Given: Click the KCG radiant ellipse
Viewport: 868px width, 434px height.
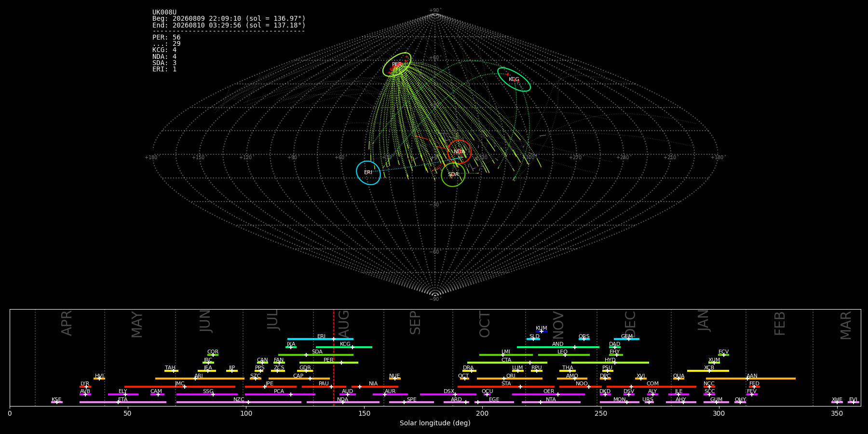Looking at the screenshot, I should click(x=514, y=80).
